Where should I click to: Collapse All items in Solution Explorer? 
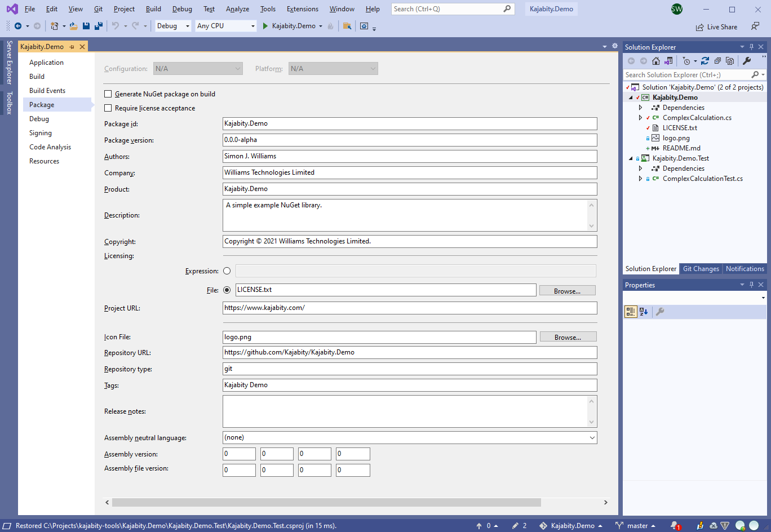coord(717,61)
